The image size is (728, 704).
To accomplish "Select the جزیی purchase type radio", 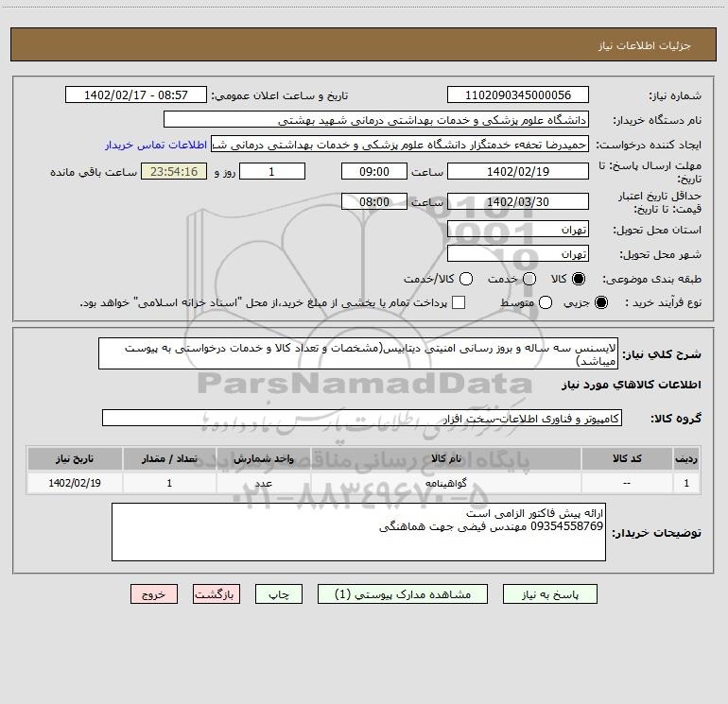I will (x=600, y=302).
